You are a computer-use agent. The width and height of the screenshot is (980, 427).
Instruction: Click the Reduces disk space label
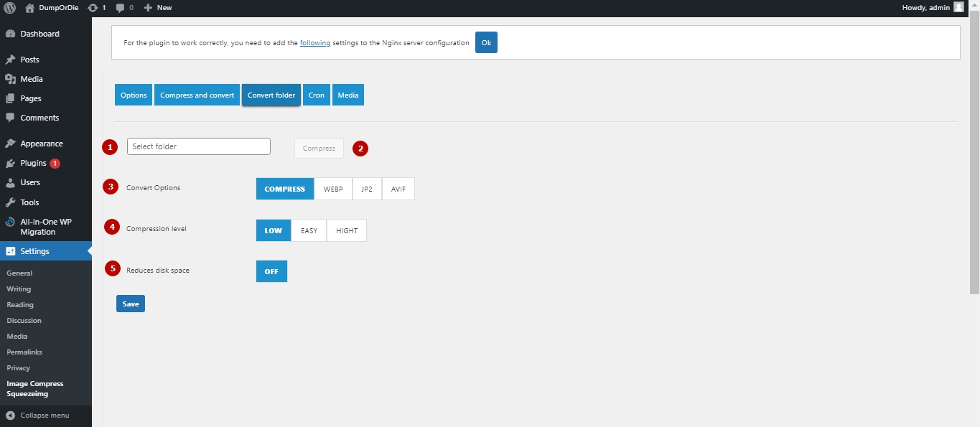point(158,271)
